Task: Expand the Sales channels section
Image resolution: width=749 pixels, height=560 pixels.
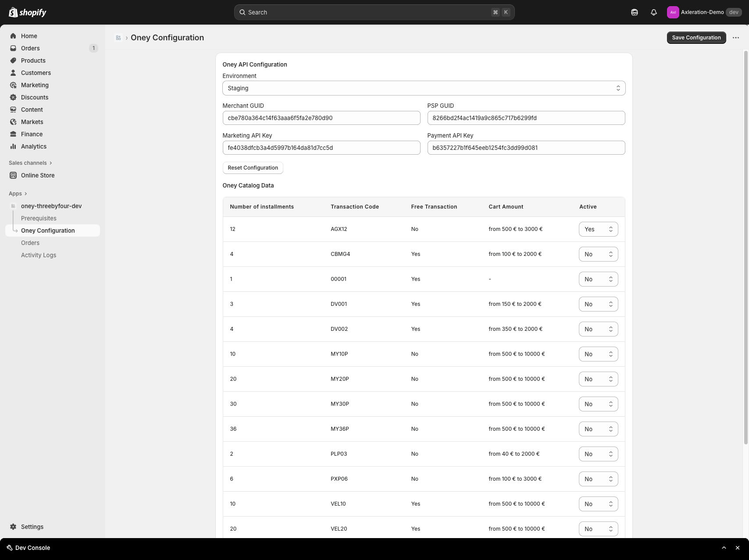Action: [30, 163]
